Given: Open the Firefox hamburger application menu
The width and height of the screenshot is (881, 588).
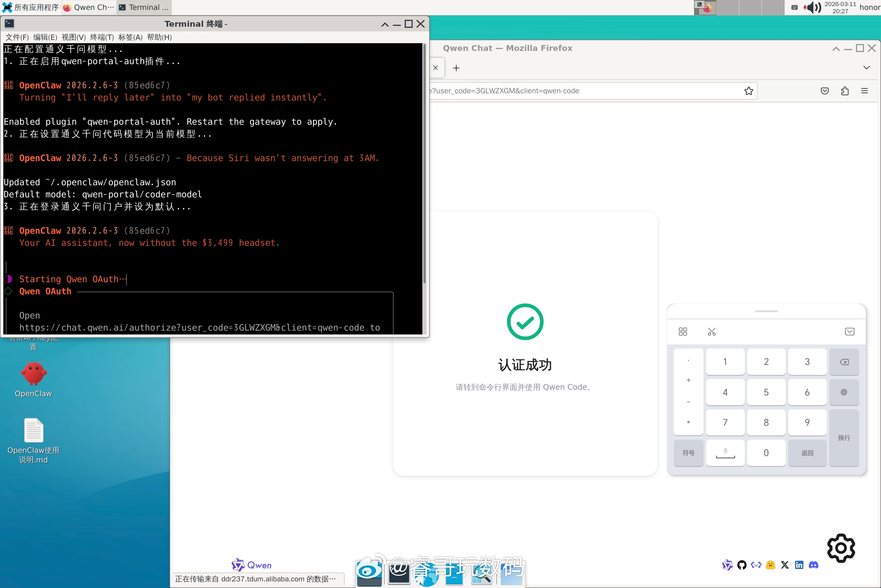Looking at the screenshot, I should 864,91.
